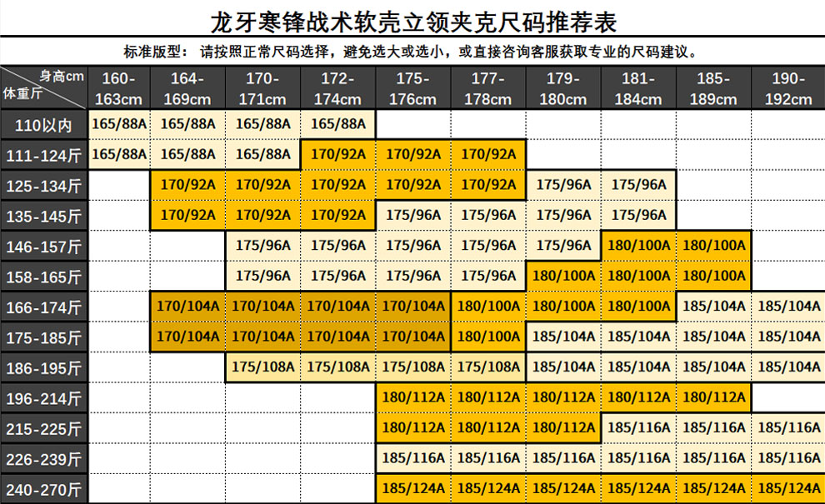This screenshot has width=825, height=504.
Task: Click 180/100A in 146-157斤 row, 185-189cm column
Action: 714,245
